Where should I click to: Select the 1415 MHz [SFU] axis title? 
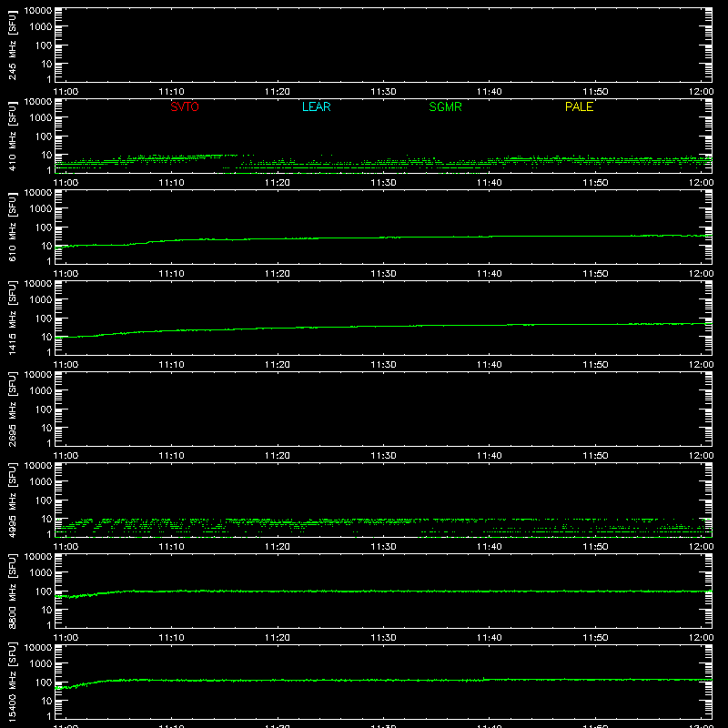(x=12, y=318)
